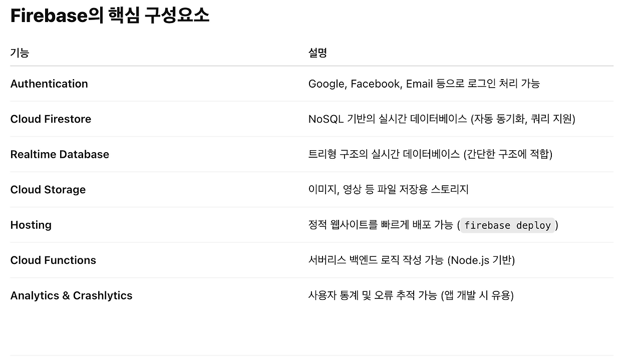Image resolution: width=641 pixels, height=364 pixels.
Task: Click the Cloud Storage row label
Action: coord(48,190)
